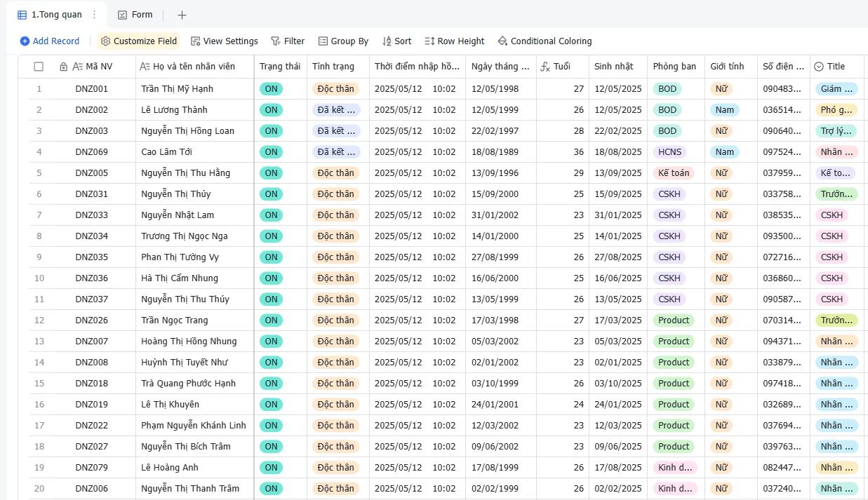Open the Sort options
The image size is (868, 500).
point(397,41)
